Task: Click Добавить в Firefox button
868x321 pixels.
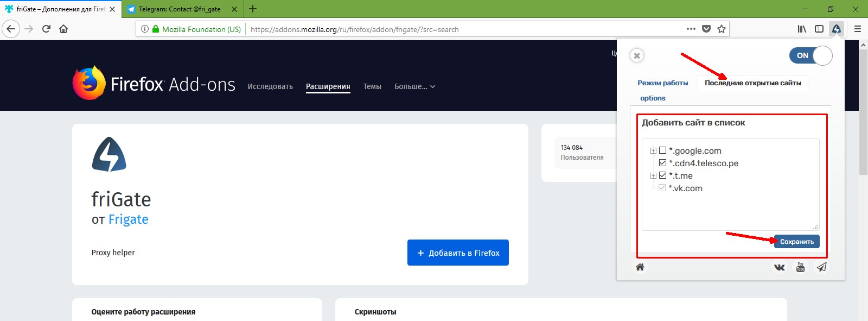Action: tap(458, 253)
